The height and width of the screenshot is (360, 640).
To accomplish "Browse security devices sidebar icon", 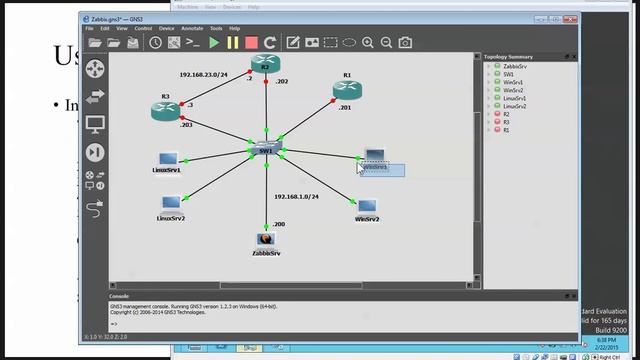I will [95, 152].
